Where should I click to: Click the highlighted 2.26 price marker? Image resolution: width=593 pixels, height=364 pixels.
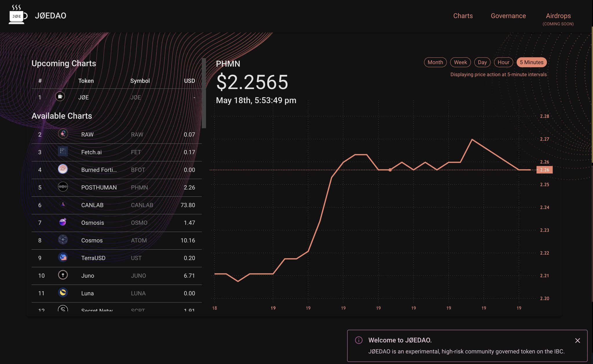(x=545, y=170)
